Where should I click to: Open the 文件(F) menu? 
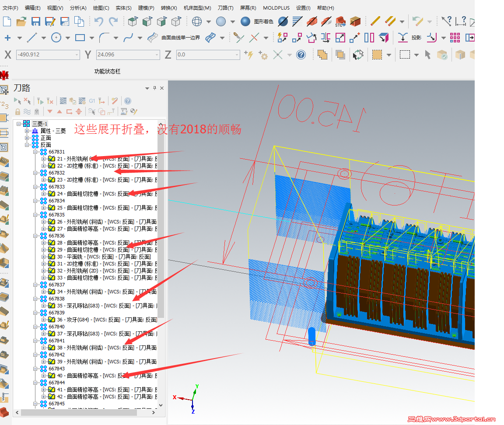coord(10,8)
